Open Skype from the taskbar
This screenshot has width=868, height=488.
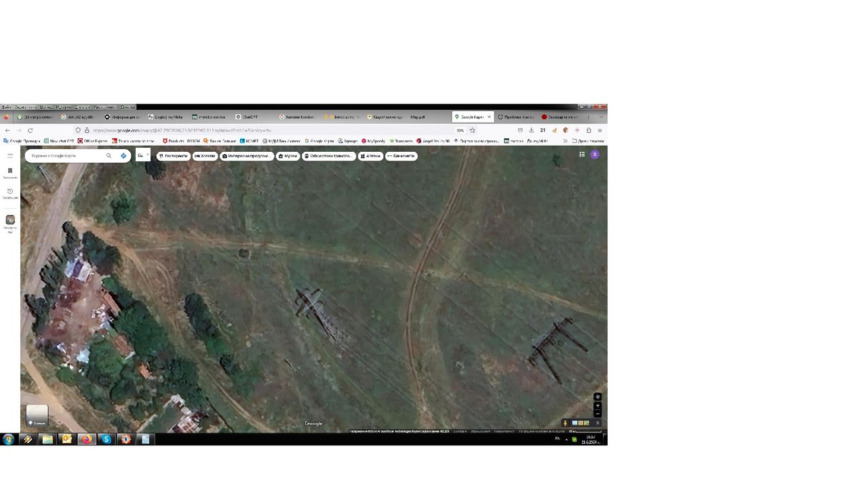tap(106, 439)
